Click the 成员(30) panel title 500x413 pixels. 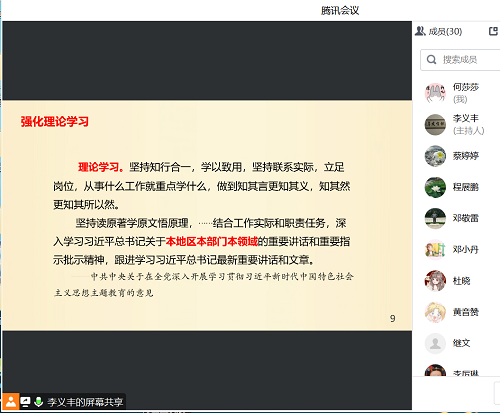445,31
